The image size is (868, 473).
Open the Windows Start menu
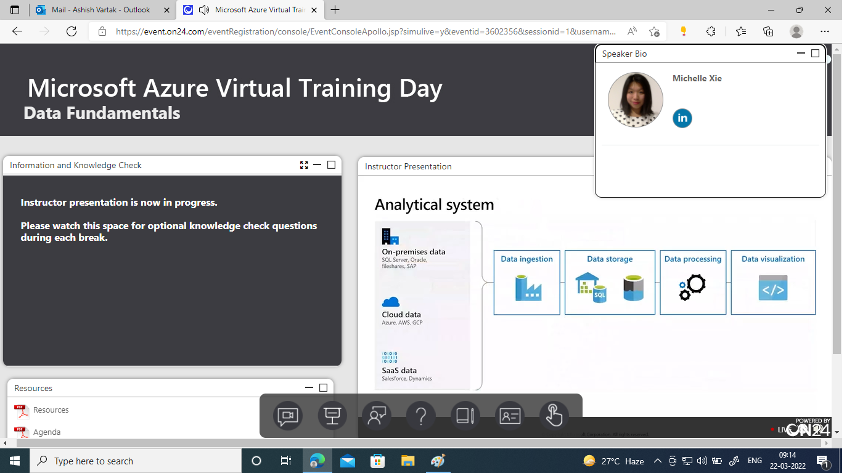tap(15, 461)
